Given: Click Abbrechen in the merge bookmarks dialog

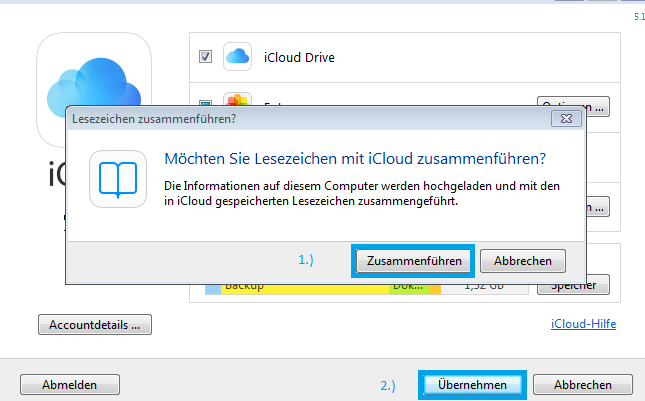Looking at the screenshot, I should (x=523, y=260).
